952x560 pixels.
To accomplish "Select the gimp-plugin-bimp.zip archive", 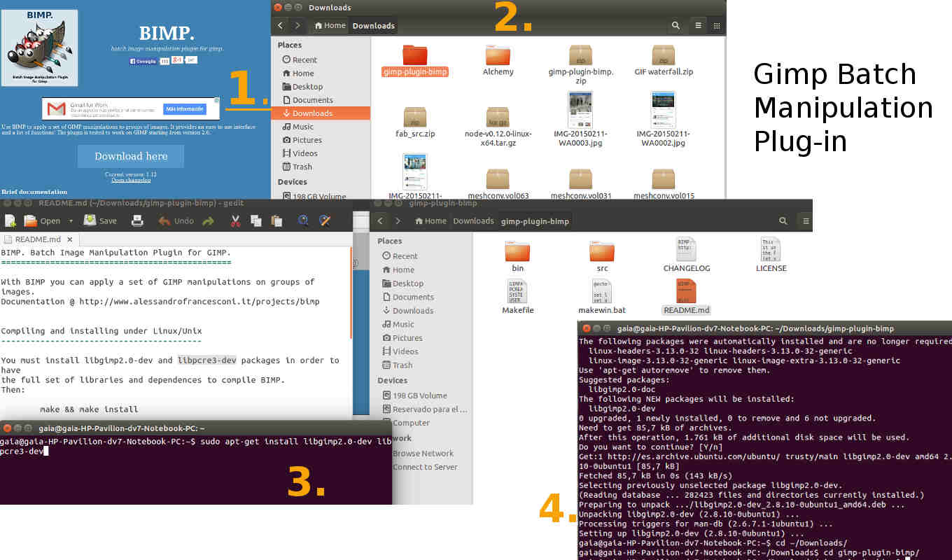I will coord(581,64).
